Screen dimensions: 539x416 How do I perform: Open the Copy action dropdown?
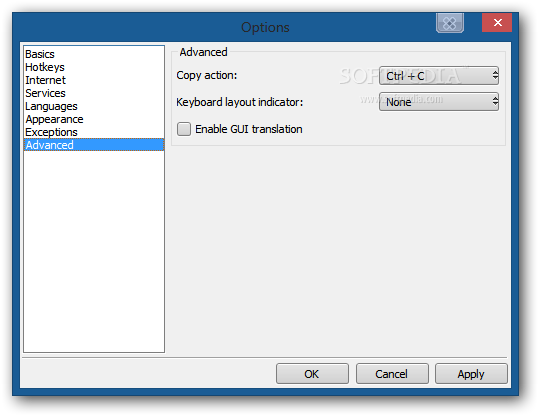[439, 76]
